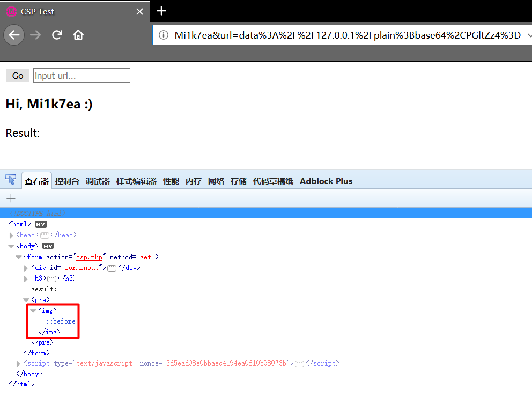Open the 调试器 debugger tab
The height and width of the screenshot is (402, 532).
[x=98, y=181]
